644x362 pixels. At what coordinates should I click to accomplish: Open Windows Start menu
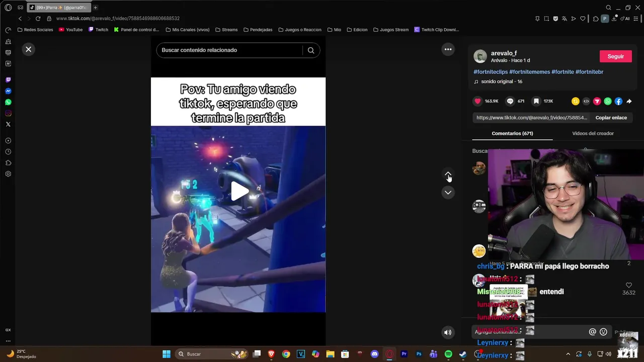(166, 354)
